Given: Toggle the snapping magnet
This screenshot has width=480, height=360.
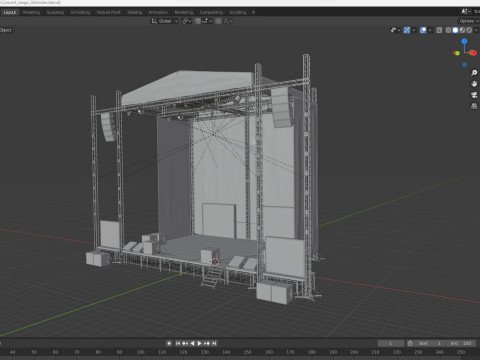Looking at the screenshot, I should coord(198,21).
